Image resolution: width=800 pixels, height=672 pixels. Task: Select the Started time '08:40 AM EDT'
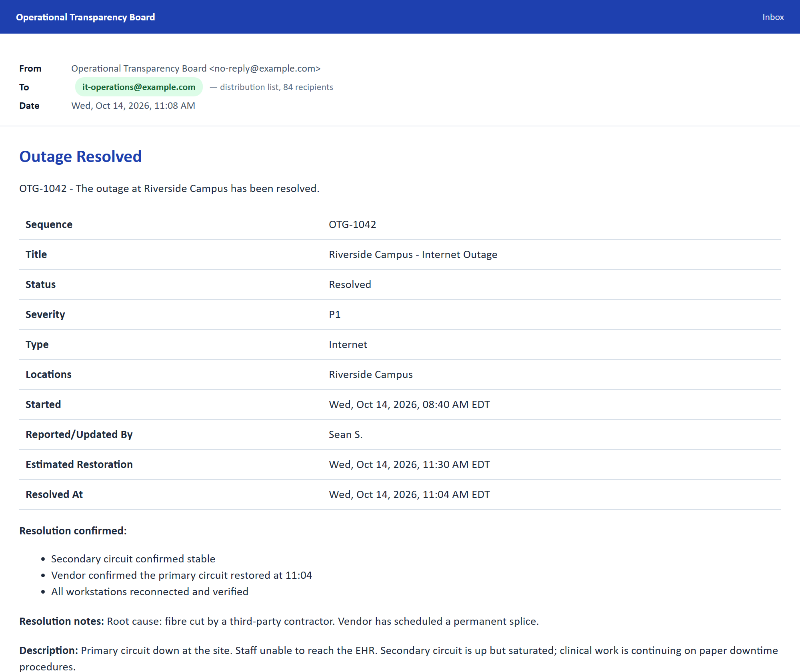tap(456, 404)
